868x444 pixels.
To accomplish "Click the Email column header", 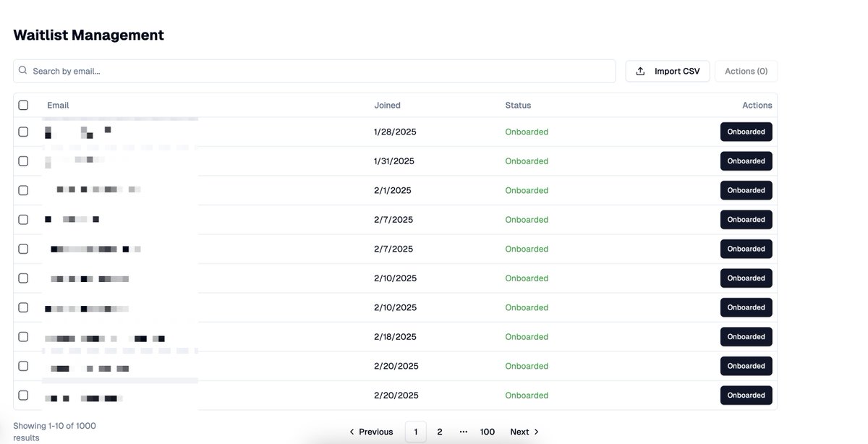I will pos(58,105).
